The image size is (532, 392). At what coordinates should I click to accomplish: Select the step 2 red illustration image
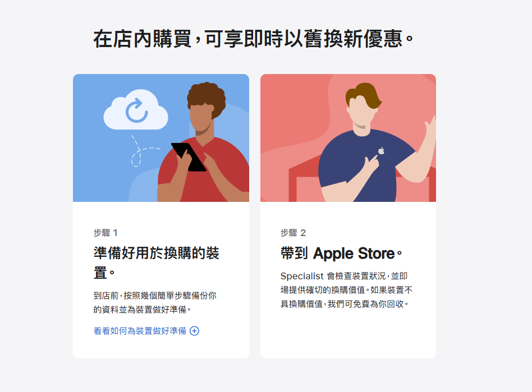coord(348,138)
